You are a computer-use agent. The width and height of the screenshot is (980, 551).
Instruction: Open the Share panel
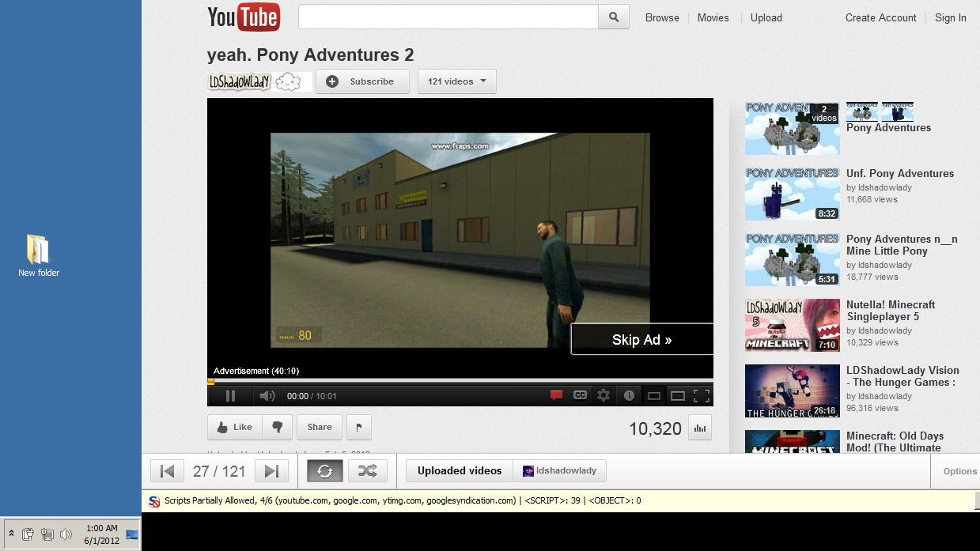click(320, 427)
